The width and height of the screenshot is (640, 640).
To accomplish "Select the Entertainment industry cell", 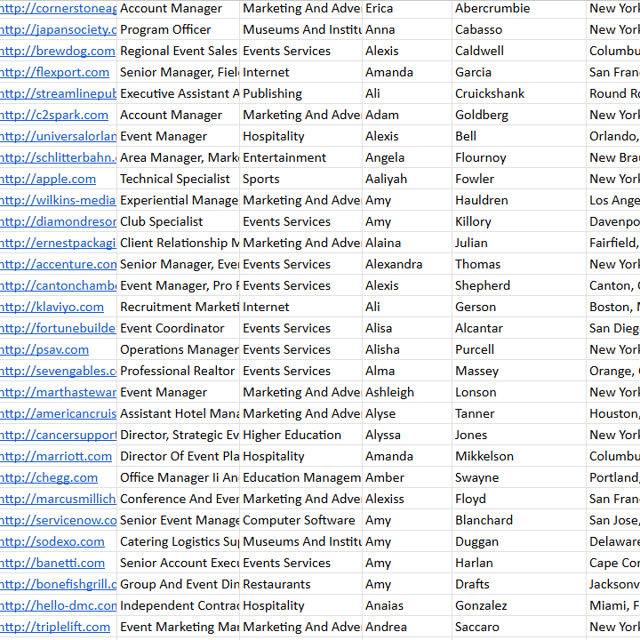I will pos(301,158).
